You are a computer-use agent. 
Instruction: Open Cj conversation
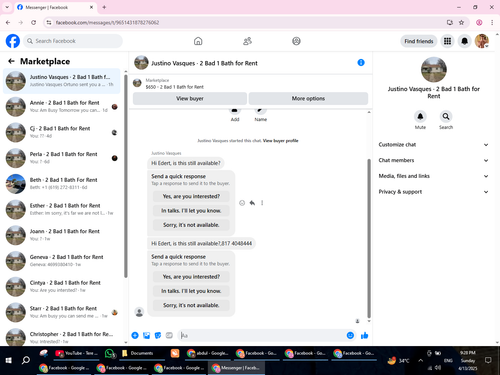[62, 132]
